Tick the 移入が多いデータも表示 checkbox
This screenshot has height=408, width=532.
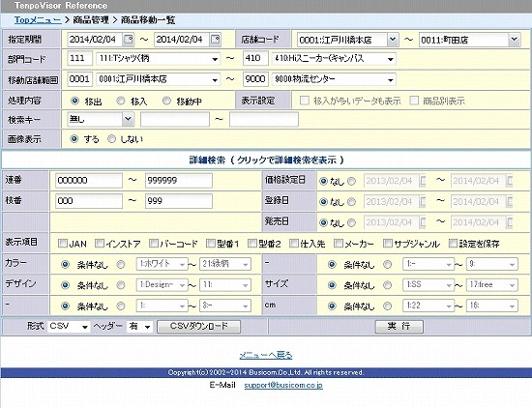click(x=305, y=101)
